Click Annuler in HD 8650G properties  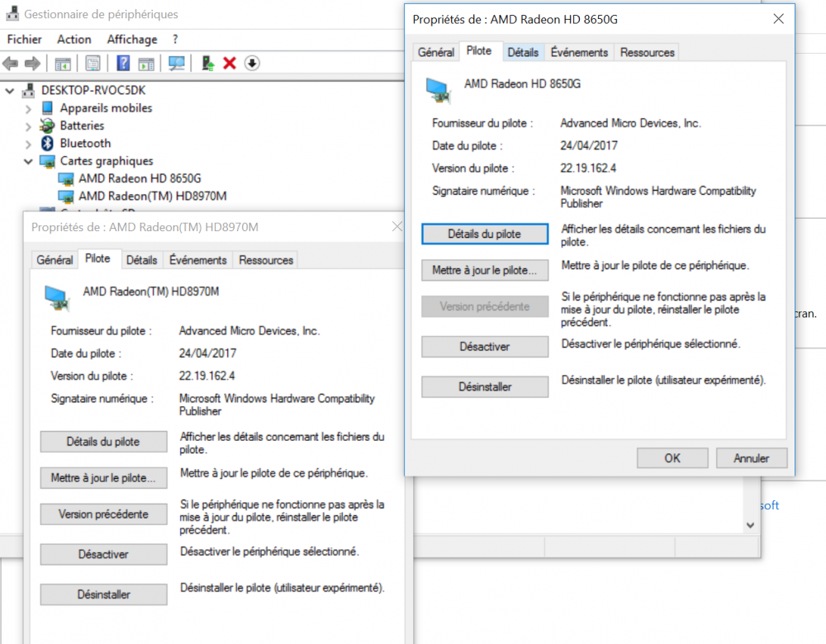(x=751, y=458)
